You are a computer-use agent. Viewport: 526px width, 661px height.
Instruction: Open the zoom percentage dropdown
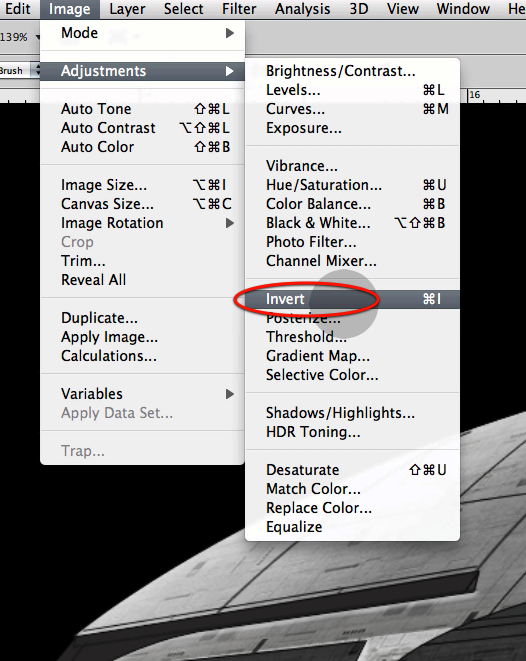coord(38,37)
